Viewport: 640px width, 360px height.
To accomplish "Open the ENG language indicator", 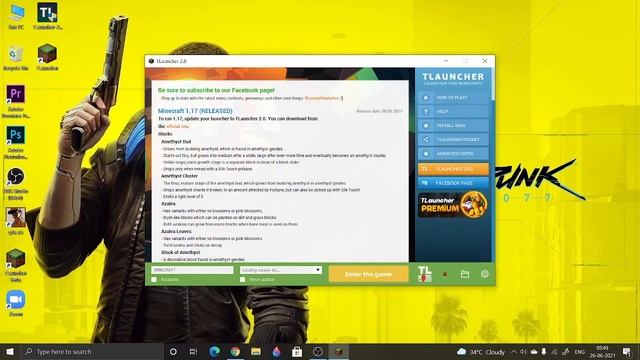I will point(580,352).
